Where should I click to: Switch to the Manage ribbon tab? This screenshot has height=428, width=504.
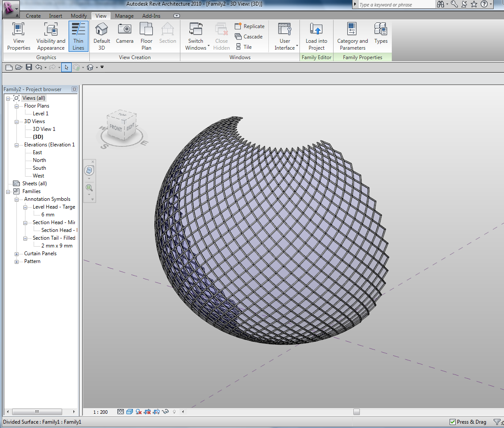pos(124,16)
